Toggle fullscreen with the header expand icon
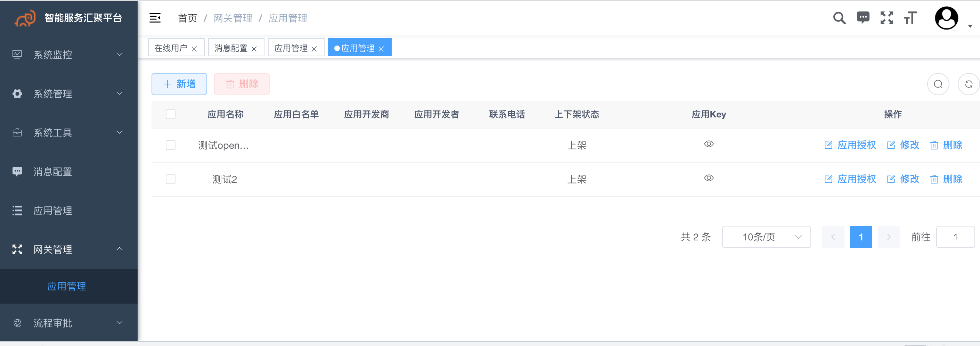This screenshot has height=346, width=980. tap(887, 18)
